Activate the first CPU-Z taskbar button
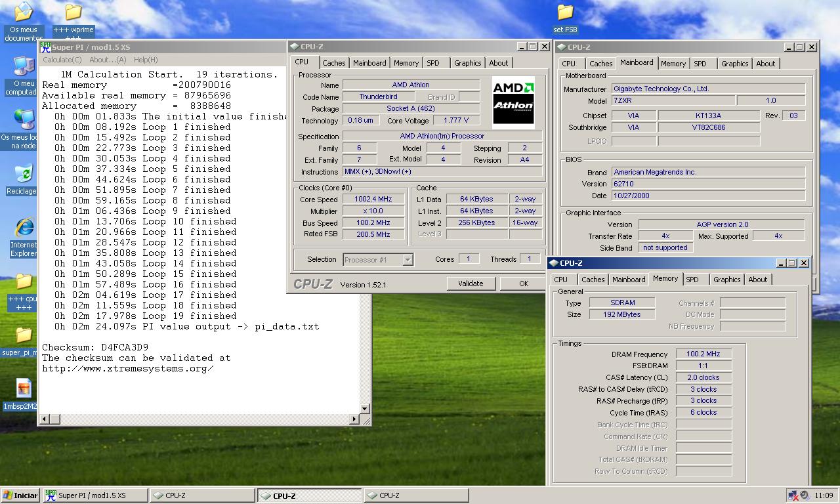The image size is (840, 504). point(201,495)
